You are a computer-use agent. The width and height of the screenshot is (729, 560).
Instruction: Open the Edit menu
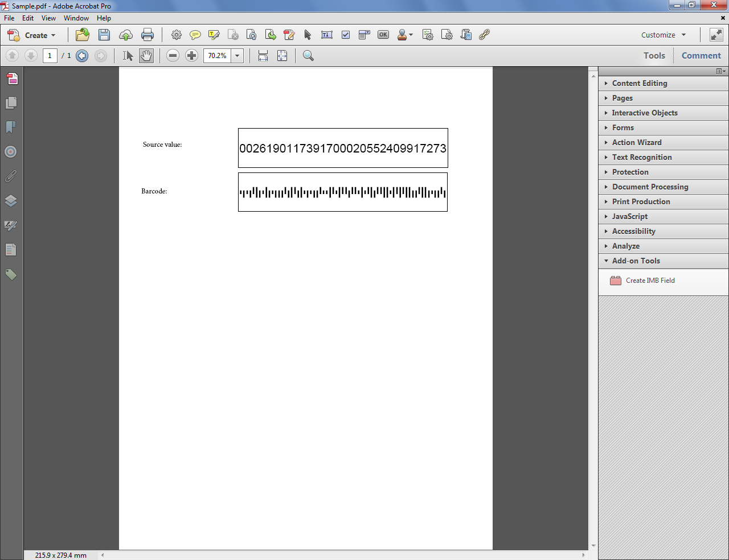(x=27, y=18)
